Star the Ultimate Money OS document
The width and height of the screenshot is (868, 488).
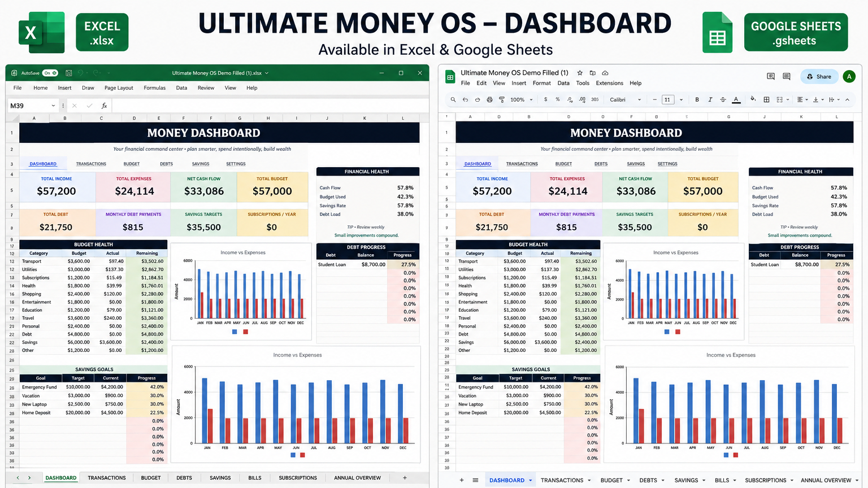click(580, 73)
